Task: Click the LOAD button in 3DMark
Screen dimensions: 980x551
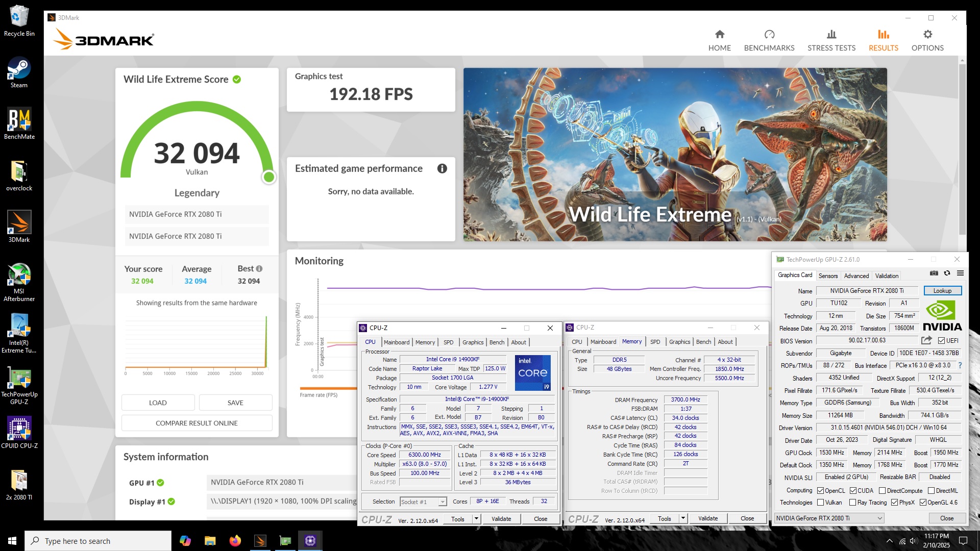Action: (158, 403)
